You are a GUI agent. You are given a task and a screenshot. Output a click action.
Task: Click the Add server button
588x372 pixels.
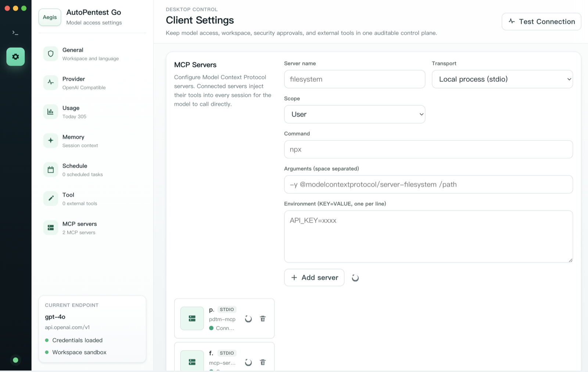click(x=314, y=278)
